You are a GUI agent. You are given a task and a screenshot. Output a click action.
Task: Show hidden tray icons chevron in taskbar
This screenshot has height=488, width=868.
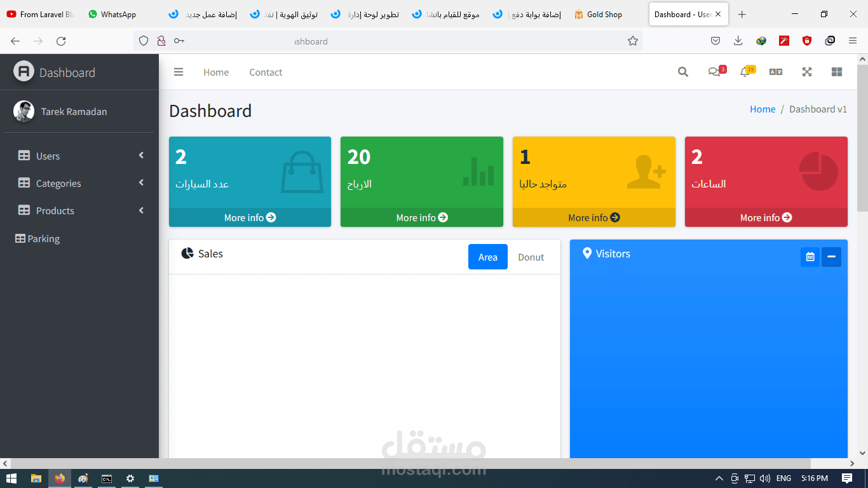719,478
